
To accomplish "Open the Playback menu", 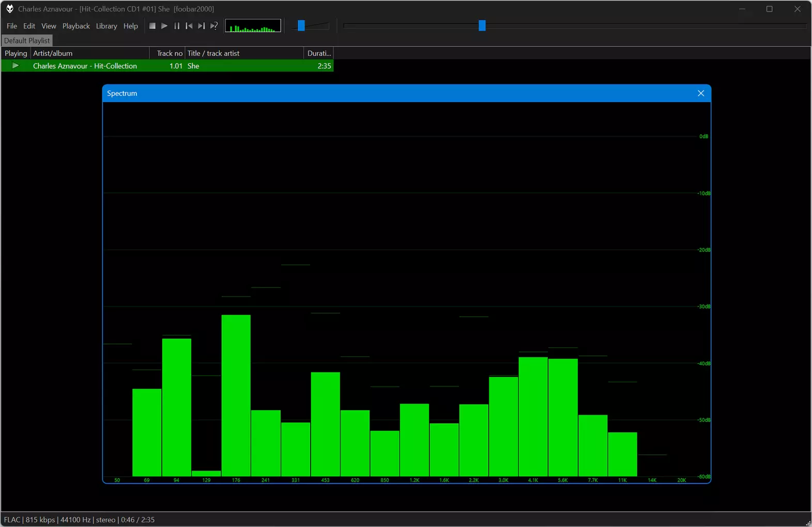I will pos(76,26).
